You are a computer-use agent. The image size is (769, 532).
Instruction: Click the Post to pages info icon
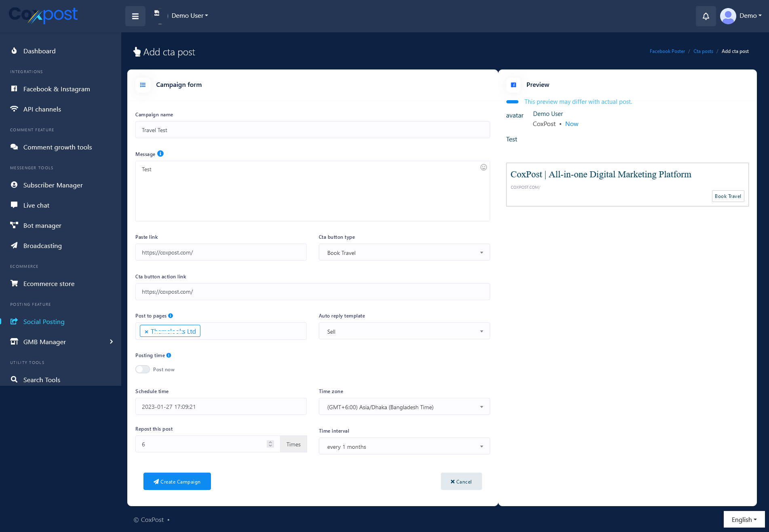pos(171,315)
